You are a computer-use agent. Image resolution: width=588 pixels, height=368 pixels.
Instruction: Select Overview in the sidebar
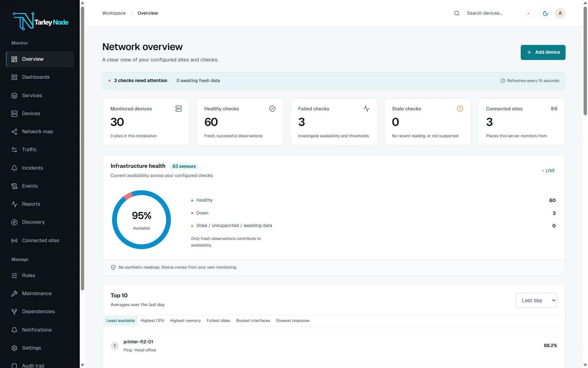[40, 59]
